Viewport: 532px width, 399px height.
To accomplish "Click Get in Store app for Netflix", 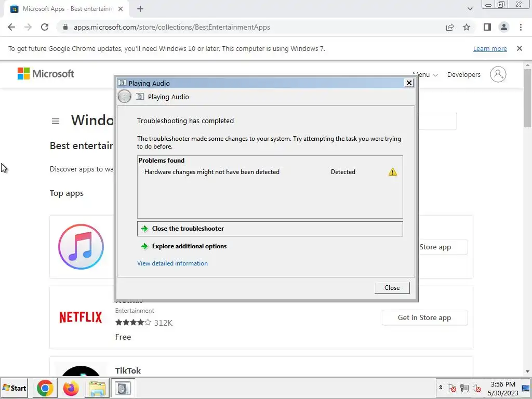I will tap(424, 317).
